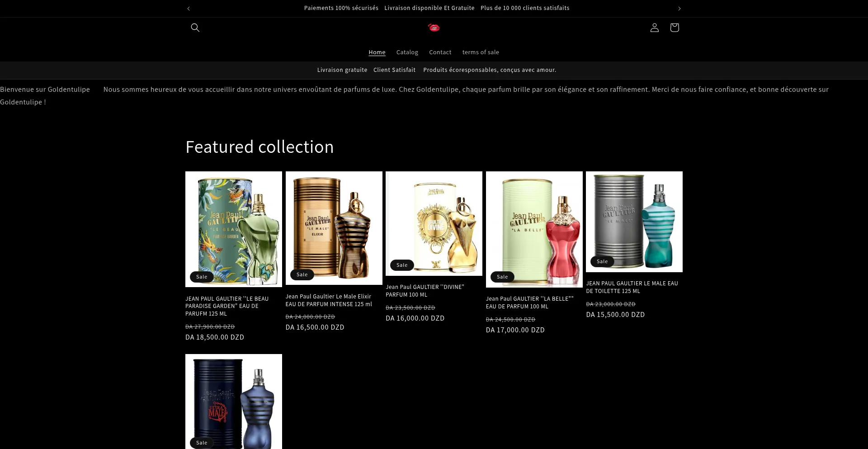This screenshot has width=868, height=449.
Task: Open the search magnifier icon
Action: click(x=195, y=28)
